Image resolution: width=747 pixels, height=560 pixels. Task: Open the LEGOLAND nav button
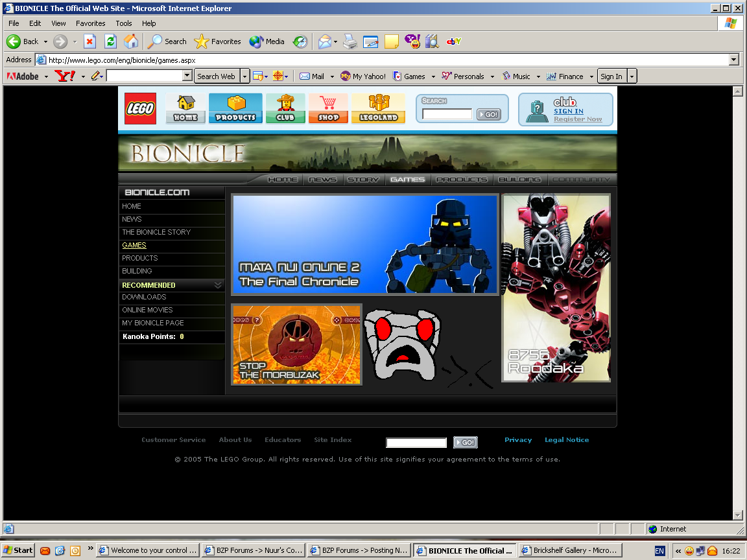pyautogui.click(x=378, y=109)
